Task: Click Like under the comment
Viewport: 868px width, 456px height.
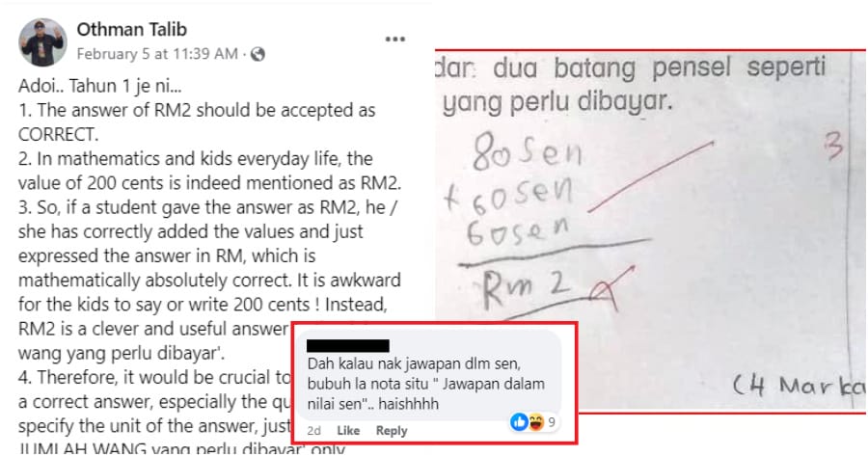Action: (x=348, y=431)
